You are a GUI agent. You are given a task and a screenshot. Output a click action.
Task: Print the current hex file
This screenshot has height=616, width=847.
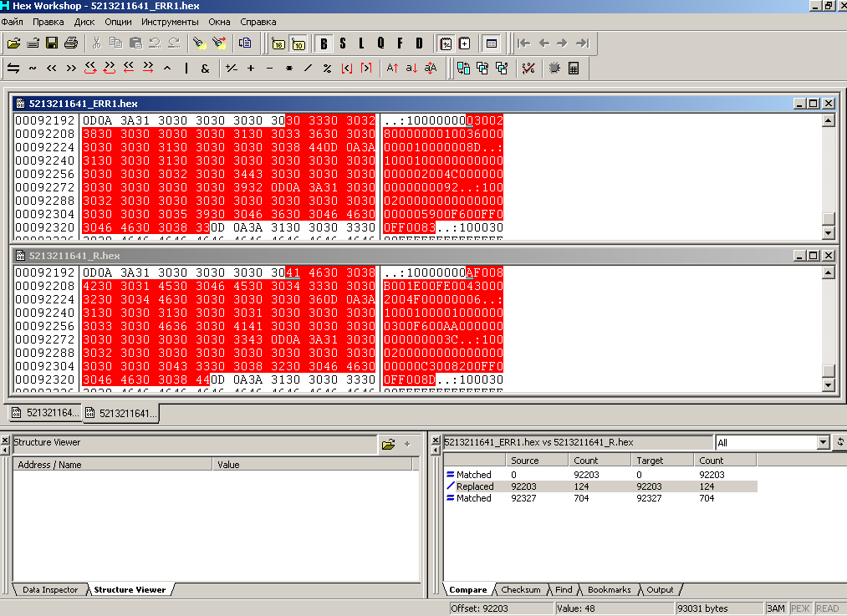pos(71,43)
